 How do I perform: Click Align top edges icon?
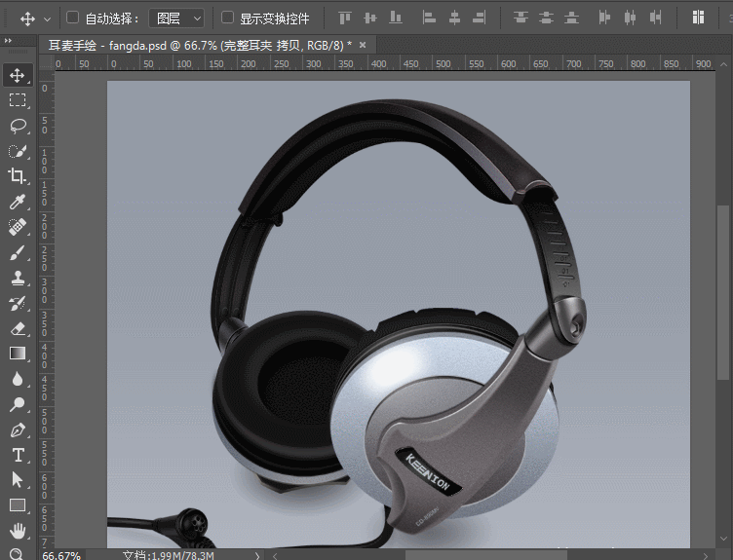coord(345,19)
